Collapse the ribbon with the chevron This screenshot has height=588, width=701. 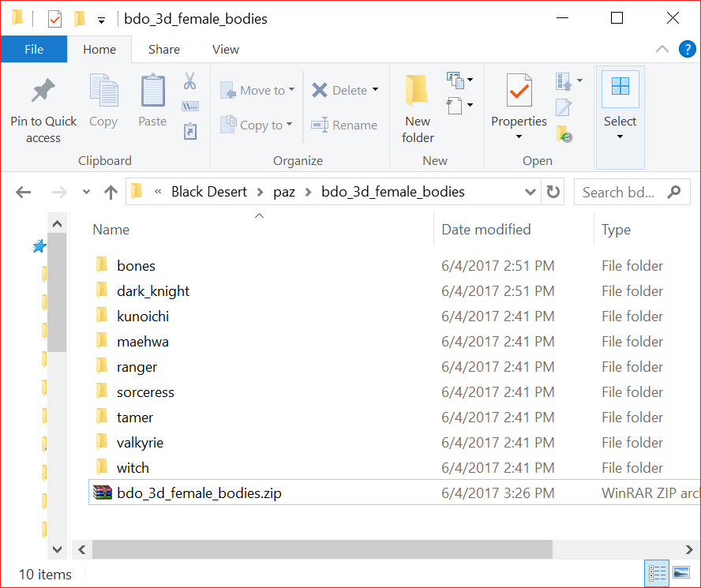[662, 49]
